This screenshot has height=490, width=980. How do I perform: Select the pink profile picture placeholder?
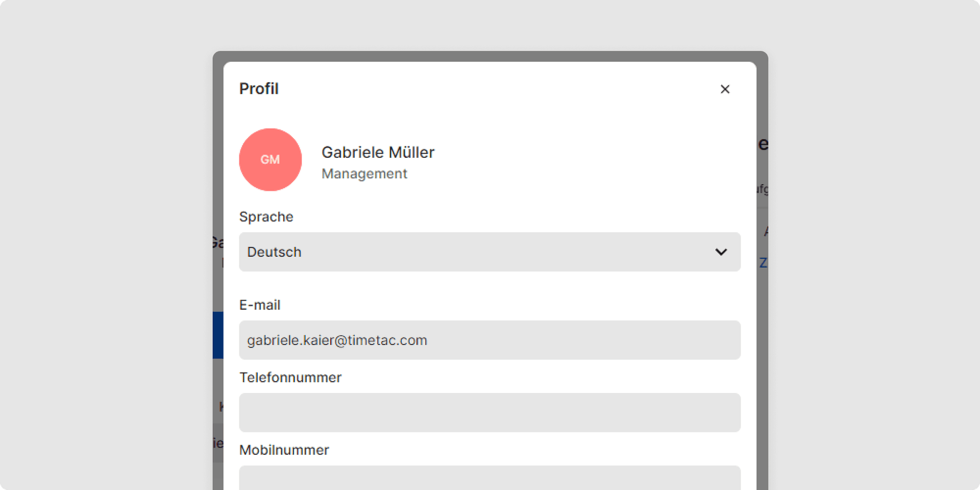tap(271, 159)
